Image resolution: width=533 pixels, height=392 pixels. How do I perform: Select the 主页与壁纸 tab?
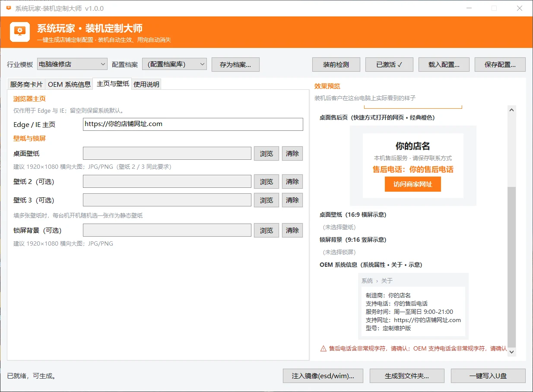[x=113, y=84]
